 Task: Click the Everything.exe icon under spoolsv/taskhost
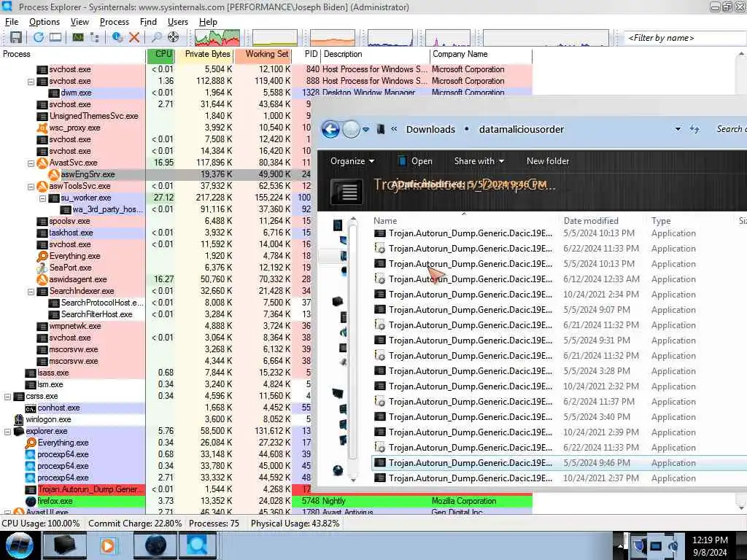click(x=42, y=256)
